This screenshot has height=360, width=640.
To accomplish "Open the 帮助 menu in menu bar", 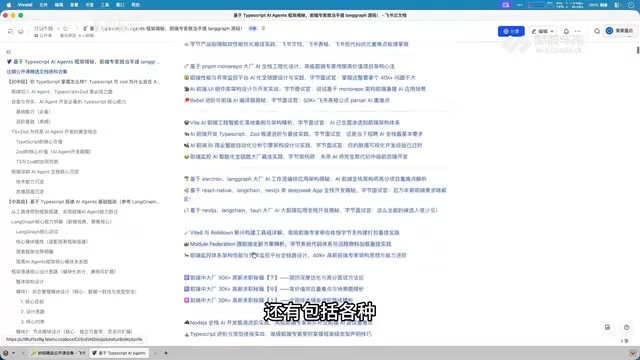I will [136, 5].
